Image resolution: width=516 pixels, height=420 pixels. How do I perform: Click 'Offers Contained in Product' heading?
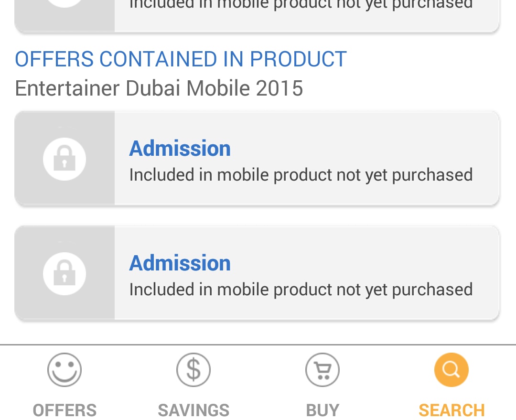tap(181, 59)
